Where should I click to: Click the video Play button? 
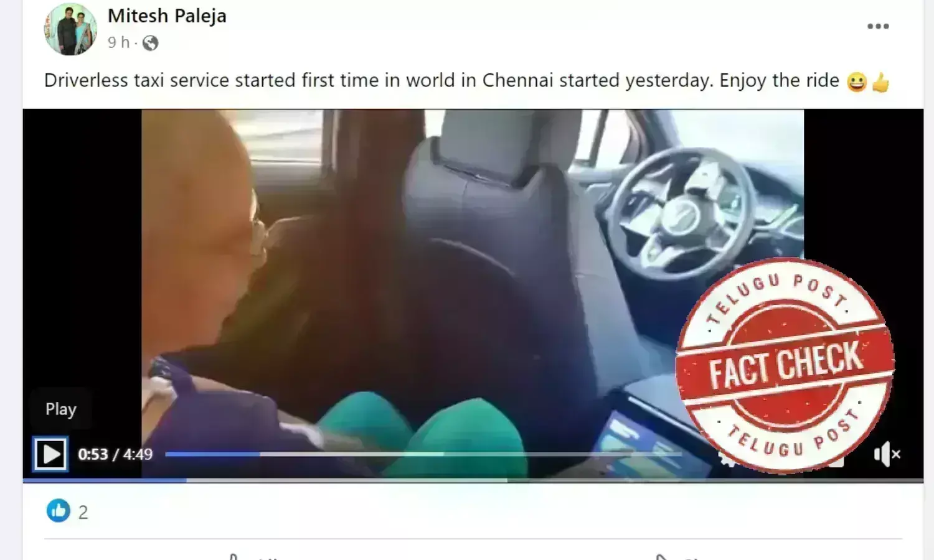[50, 454]
